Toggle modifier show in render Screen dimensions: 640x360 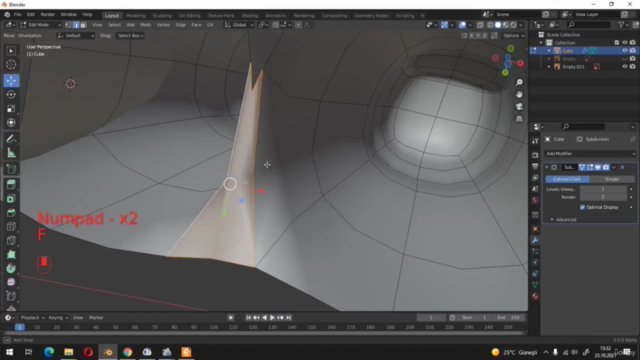(606, 167)
